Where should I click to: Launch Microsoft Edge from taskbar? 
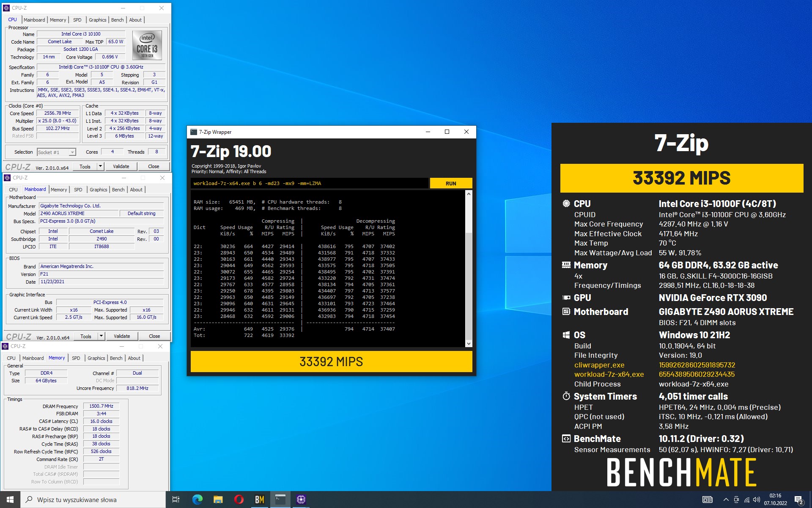coord(197,500)
